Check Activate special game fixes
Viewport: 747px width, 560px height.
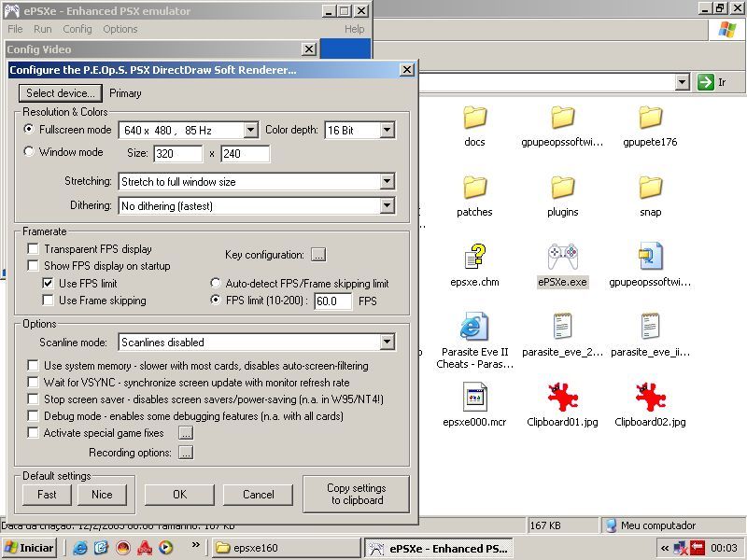pos(33,432)
